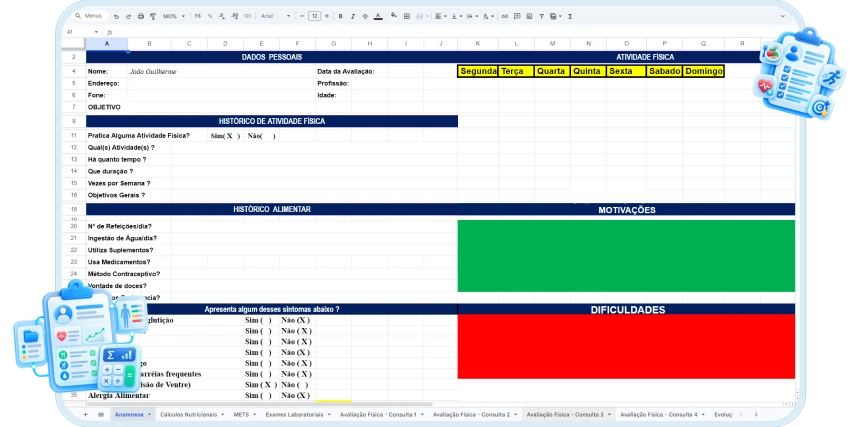Increase font size with plus button
Viewport: 864px width, 427px height.
[327, 17]
